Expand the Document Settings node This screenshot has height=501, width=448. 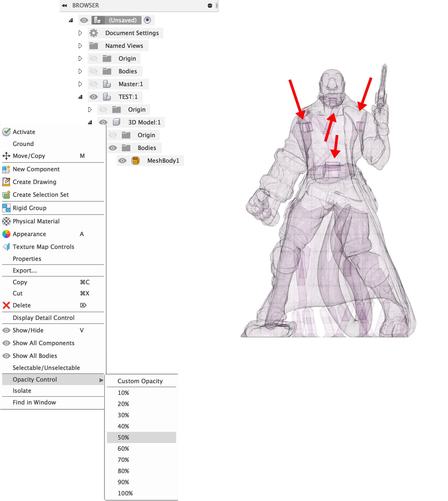coord(80,33)
